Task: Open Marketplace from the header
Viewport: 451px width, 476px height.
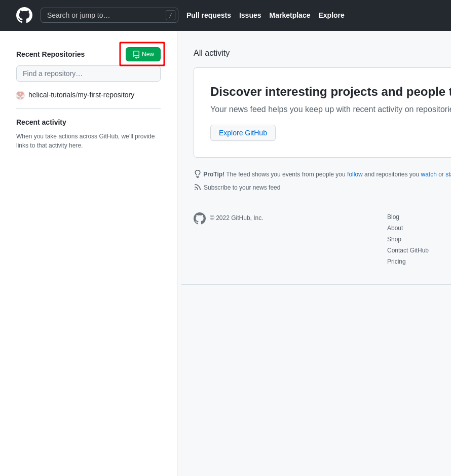Action: pos(290,15)
